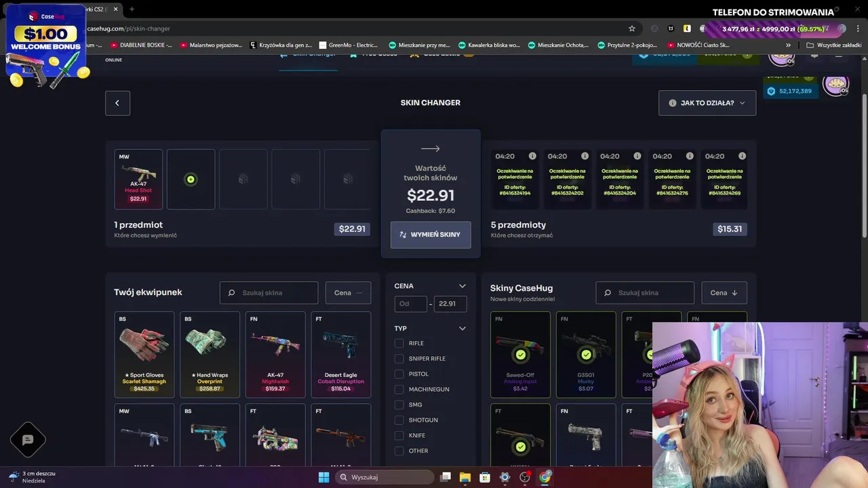868x488 pixels.
Task: Collapse the TYP filter section
Action: click(x=462, y=329)
